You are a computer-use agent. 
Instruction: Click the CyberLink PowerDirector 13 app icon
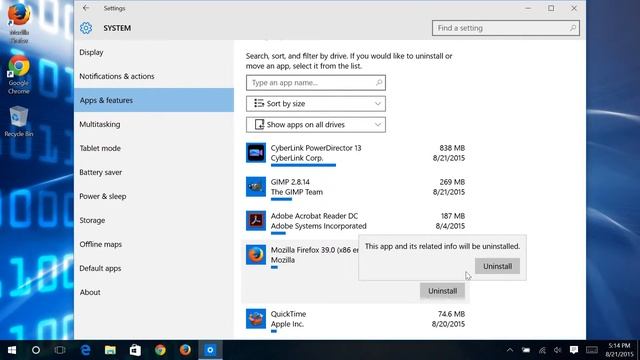256,153
